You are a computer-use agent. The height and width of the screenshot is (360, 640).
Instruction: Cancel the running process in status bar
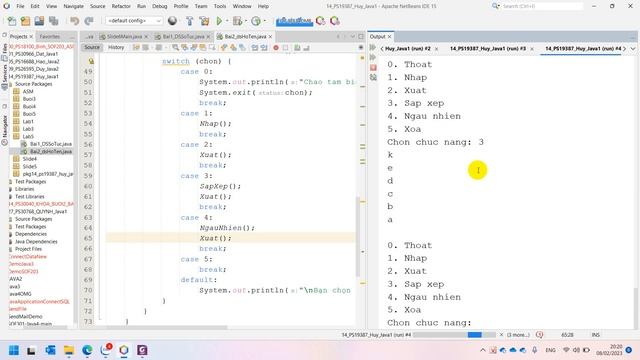point(502,335)
